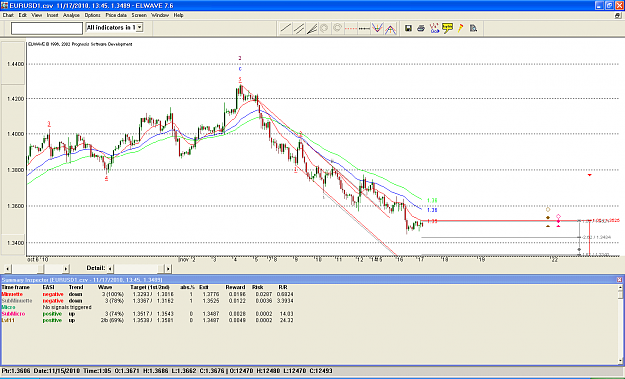Click the printer icon

[x=421, y=28]
